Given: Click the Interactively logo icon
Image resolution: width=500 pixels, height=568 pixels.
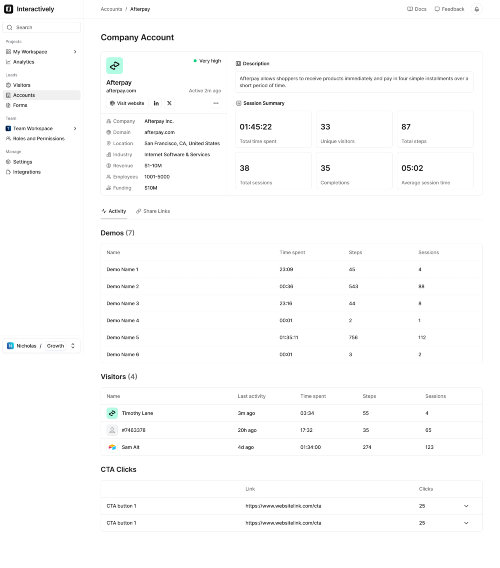Looking at the screenshot, I should (x=8, y=9).
